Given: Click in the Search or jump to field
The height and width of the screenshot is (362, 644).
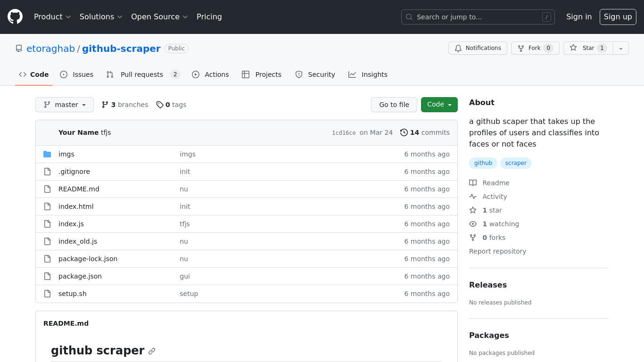Looking at the screenshot, I should point(478,17).
